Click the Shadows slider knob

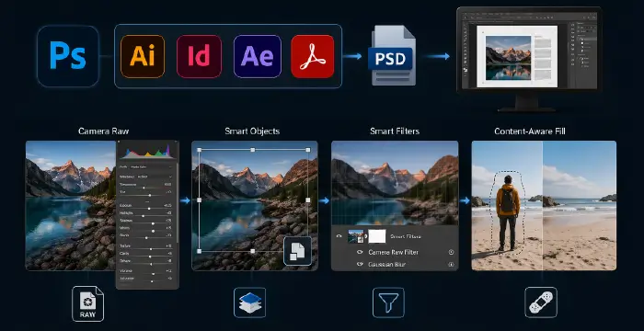click(153, 223)
